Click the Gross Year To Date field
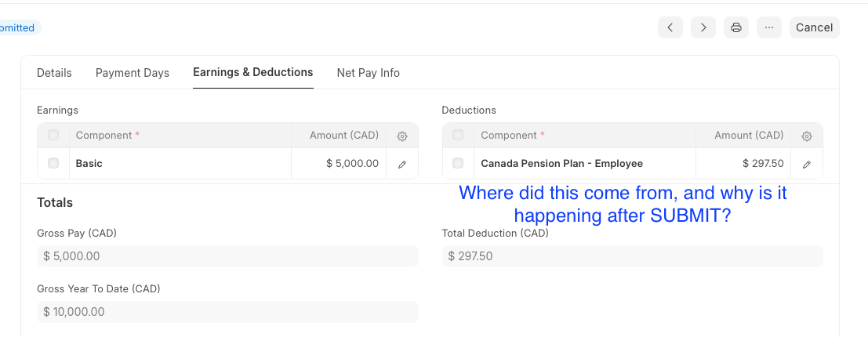Image resolution: width=868 pixels, height=337 pixels. coord(227,312)
